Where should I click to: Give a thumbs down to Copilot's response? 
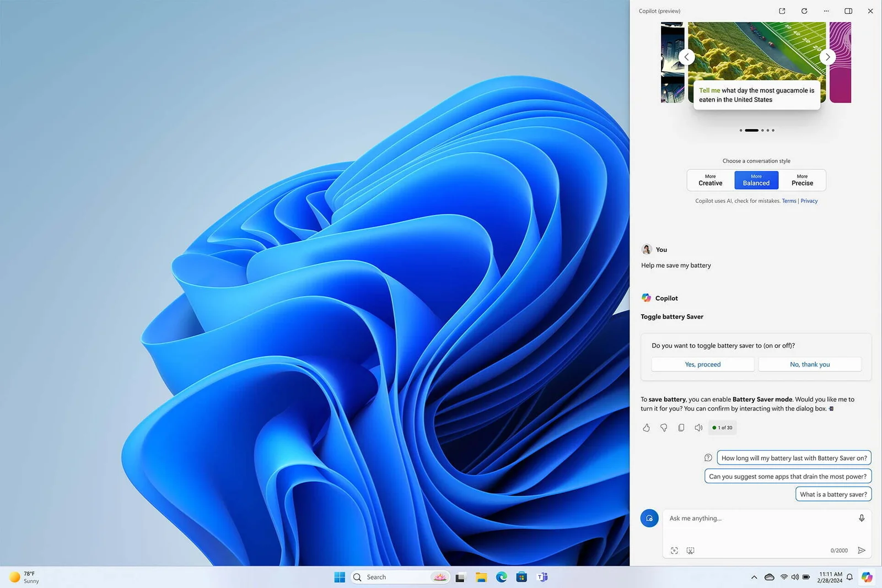tap(664, 428)
